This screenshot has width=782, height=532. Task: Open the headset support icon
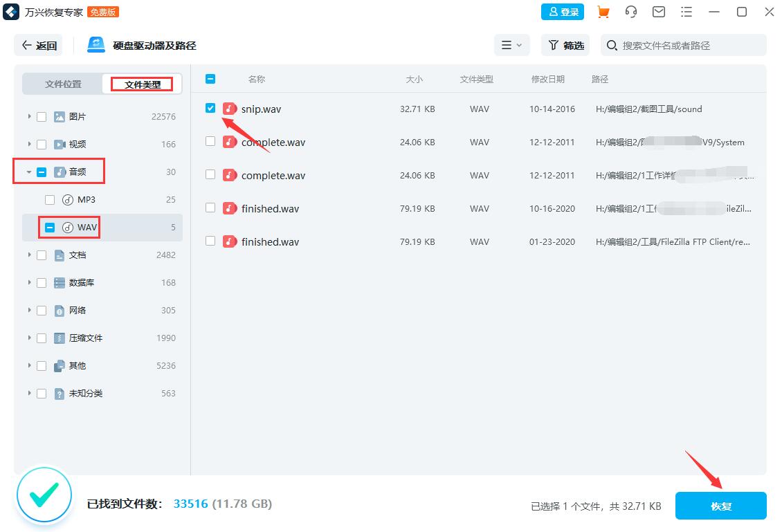click(x=630, y=12)
